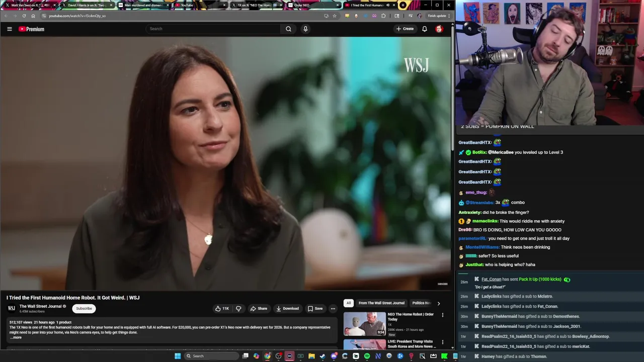This screenshot has height=362, width=644.
Task: Click mamaclinks username in chat
Action: (485, 221)
